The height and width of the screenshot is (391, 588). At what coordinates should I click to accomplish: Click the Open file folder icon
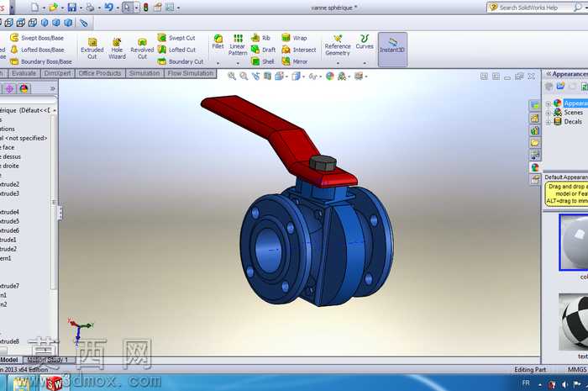53,7
